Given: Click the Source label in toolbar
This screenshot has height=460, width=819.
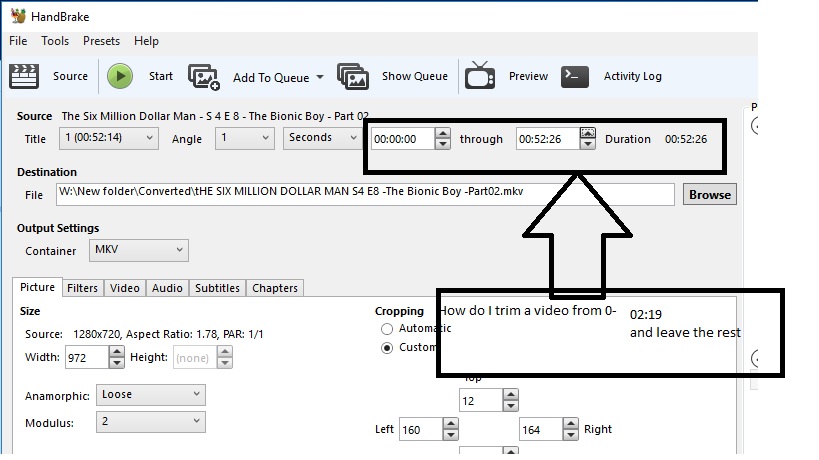Looking at the screenshot, I should pyautogui.click(x=71, y=76).
